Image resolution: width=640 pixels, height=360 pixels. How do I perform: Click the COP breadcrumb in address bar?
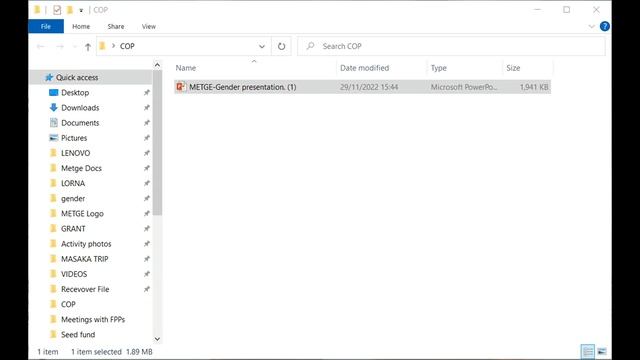(127, 46)
